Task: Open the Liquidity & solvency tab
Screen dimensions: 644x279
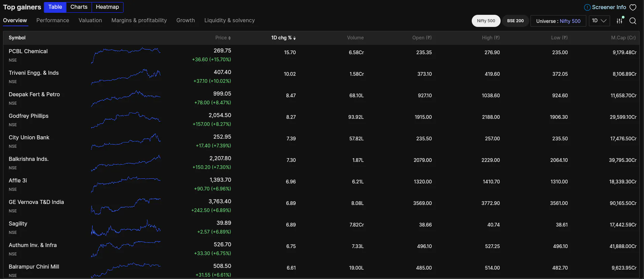Action: pos(229,21)
